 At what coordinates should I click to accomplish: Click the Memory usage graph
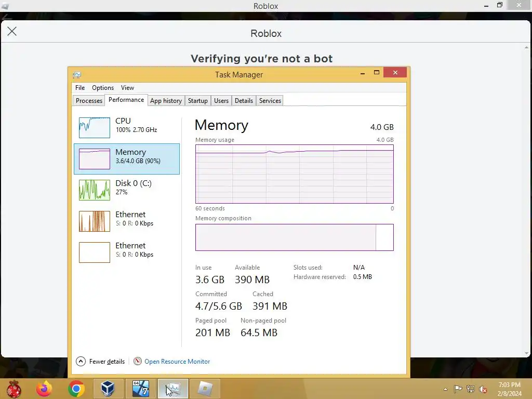pyautogui.click(x=295, y=174)
